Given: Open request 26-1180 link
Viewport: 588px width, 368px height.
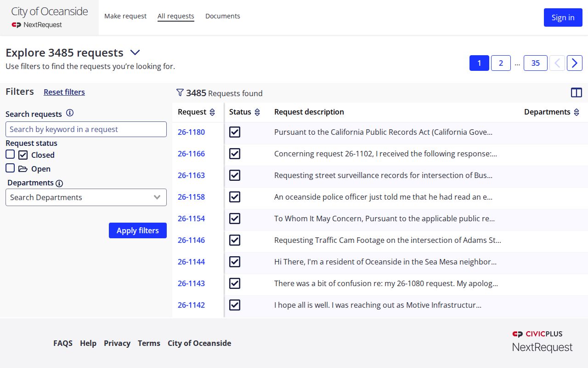Looking at the screenshot, I should (191, 132).
